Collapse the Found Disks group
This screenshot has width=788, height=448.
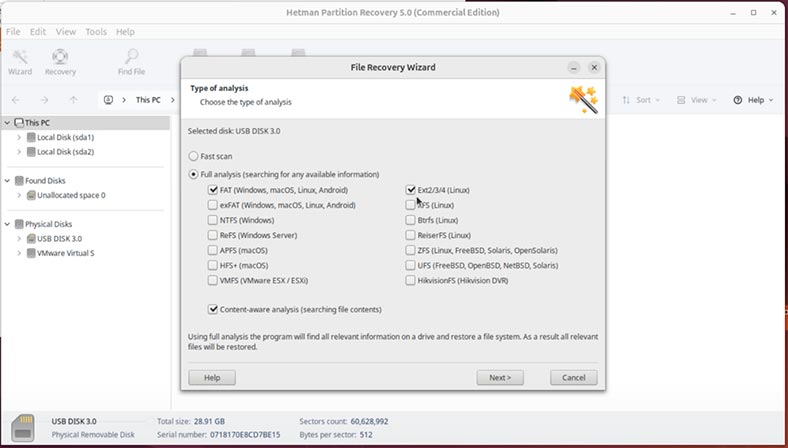(8, 181)
